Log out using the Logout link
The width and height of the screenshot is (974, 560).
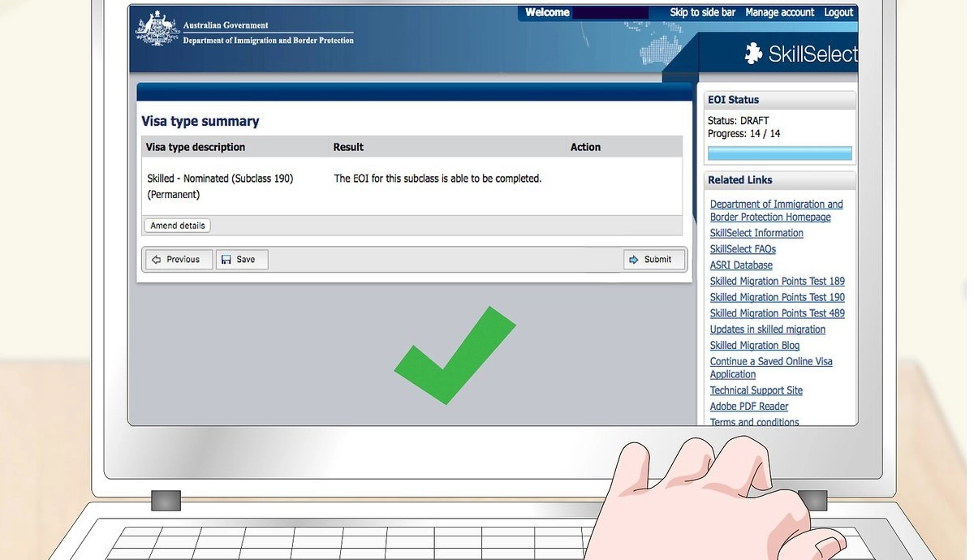(838, 12)
